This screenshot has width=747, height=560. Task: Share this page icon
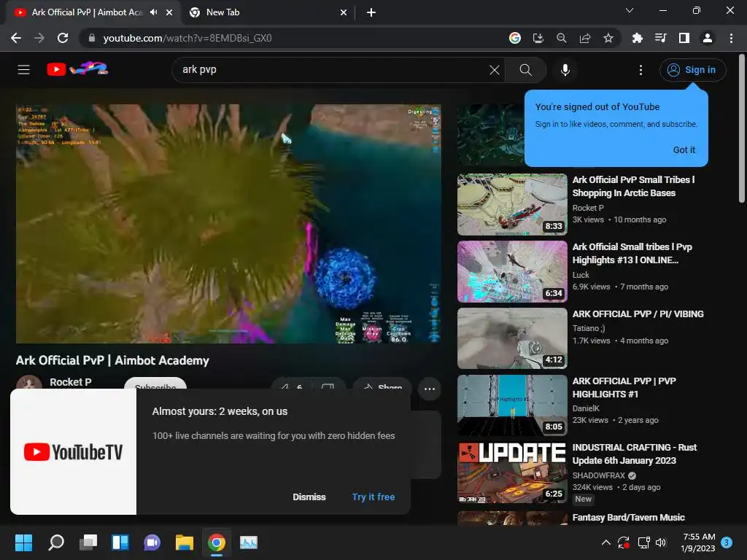tap(585, 38)
